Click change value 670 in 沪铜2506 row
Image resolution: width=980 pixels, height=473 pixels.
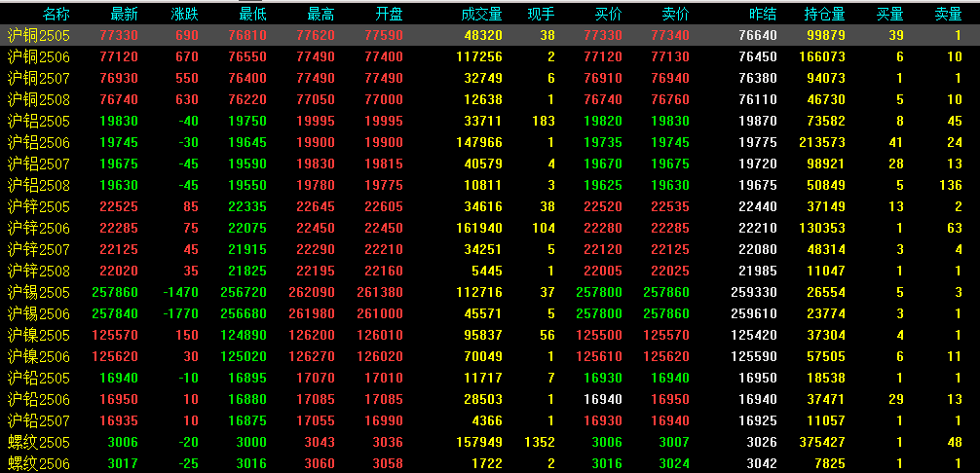tap(187, 57)
